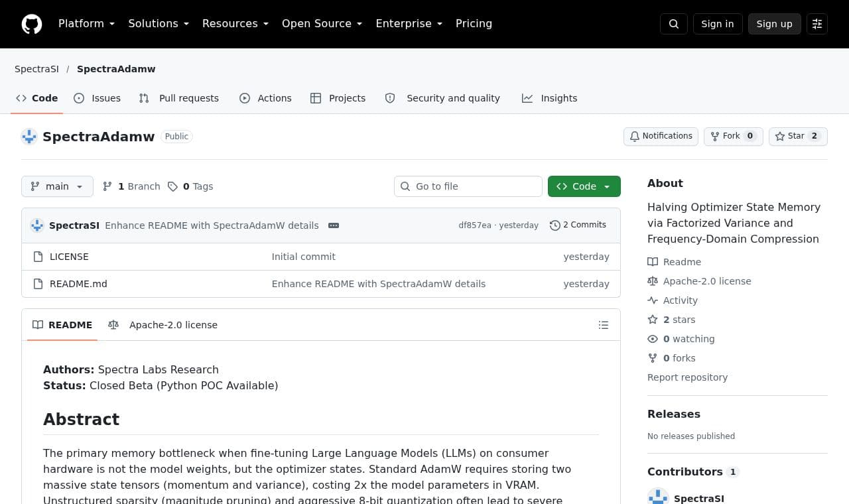The height and width of the screenshot is (504, 849).
Task: Click the SpectraSI commit author avatar
Action: [37, 225]
